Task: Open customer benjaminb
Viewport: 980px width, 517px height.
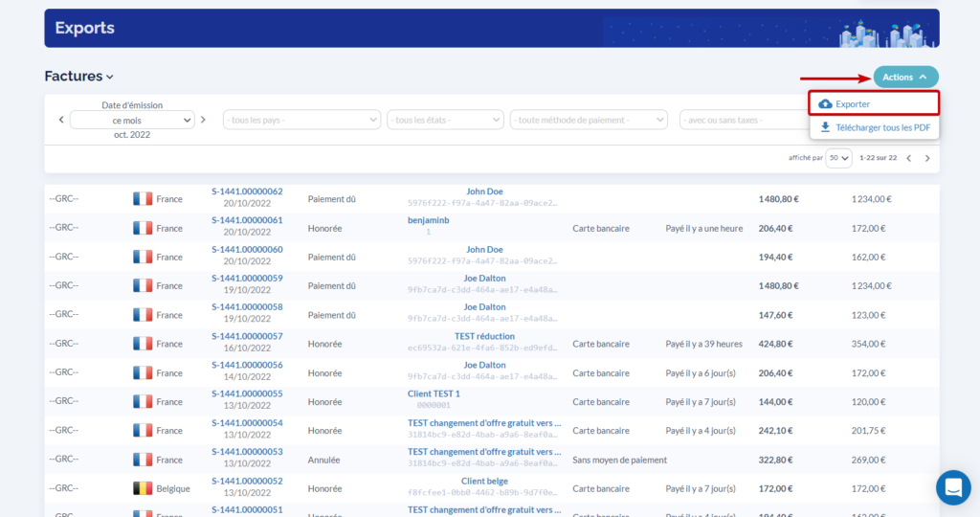Action: click(x=428, y=220)
